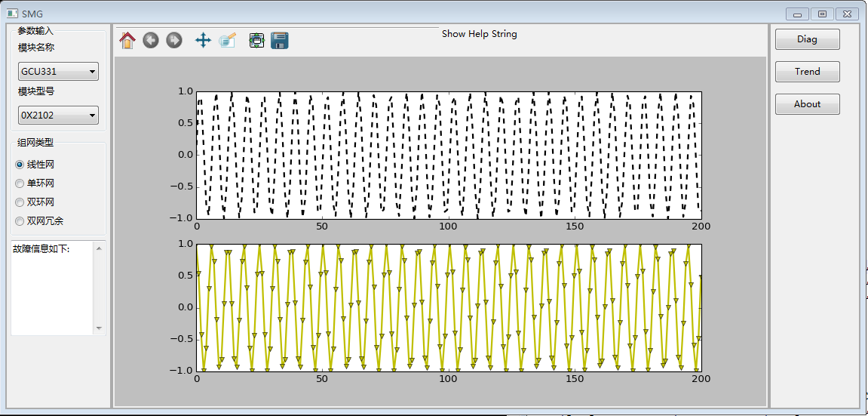Open the GCU331 module name dropdown
Image resolution: width=868 pixels, height=416 pixels.
coord(58,72)
